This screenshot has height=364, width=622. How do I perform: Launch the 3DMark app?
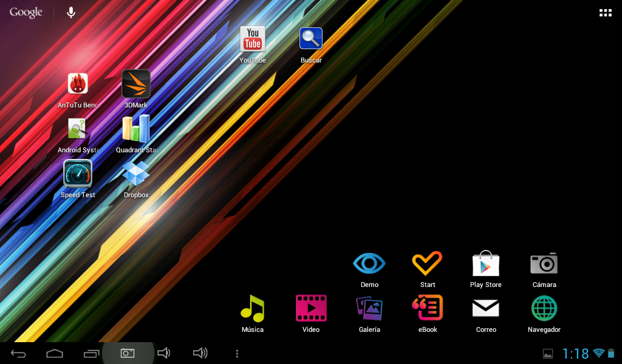pos(136,85)
